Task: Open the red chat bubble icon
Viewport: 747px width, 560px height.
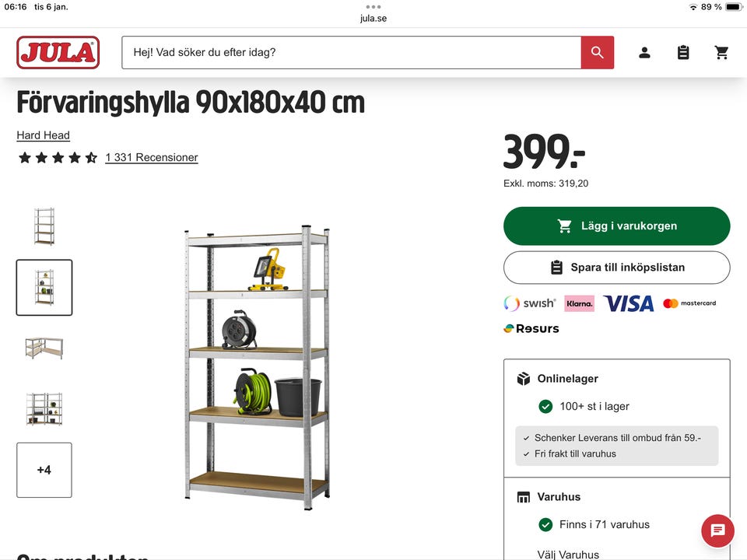Action: tap(717, 530)
